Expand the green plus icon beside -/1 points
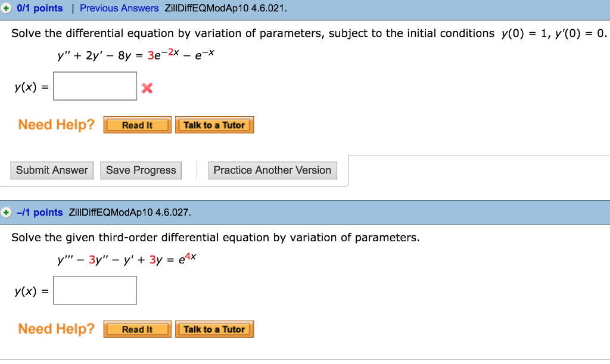Image resolution: width=610 pixels, height=364 pixels. (7, 212)
